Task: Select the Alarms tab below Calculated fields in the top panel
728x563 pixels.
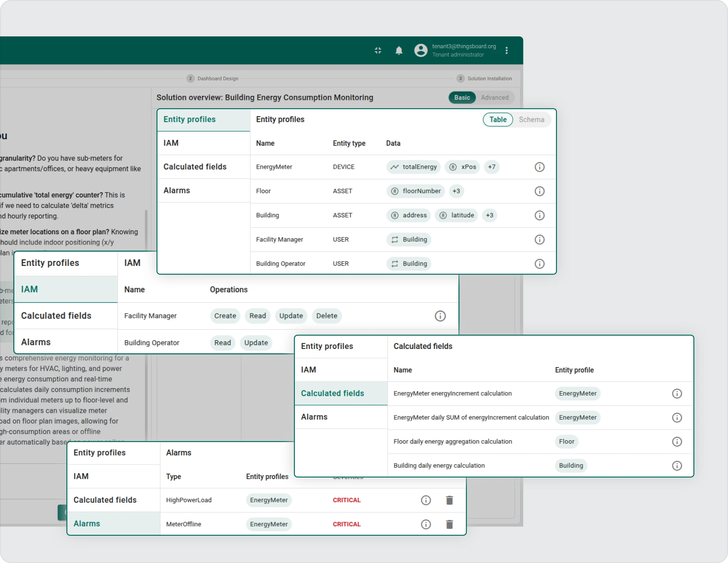Action: (177, 191)
